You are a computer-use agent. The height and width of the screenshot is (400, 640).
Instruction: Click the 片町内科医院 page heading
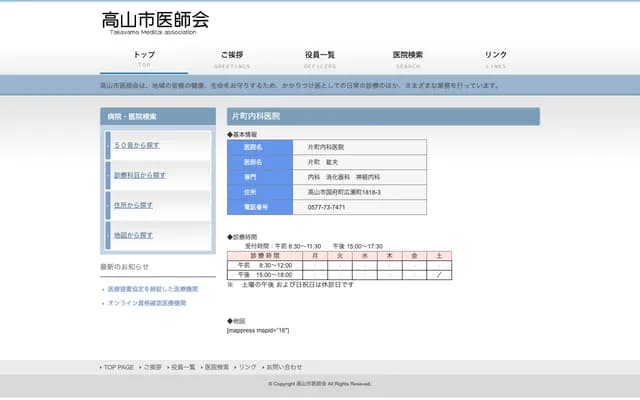[256, 117]
